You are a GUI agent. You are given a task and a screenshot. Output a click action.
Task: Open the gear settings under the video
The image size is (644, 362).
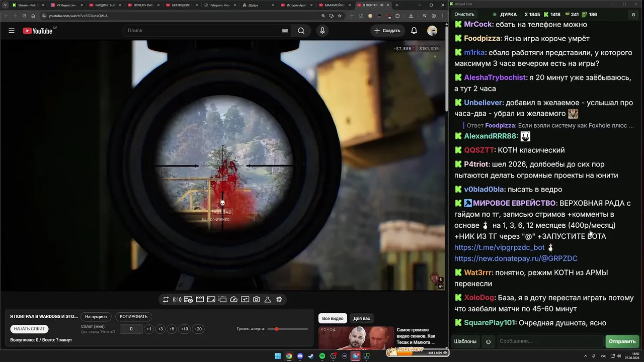tap(279, 300)
